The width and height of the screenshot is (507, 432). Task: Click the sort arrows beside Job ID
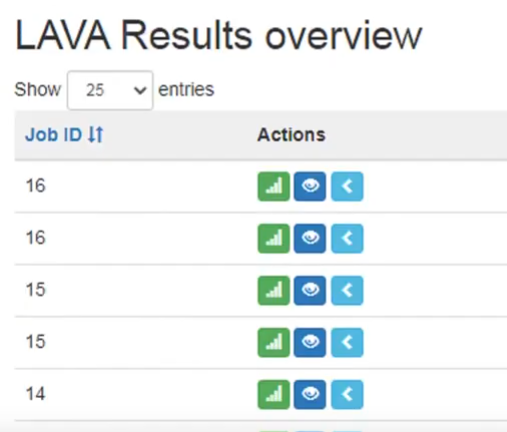(x=96, y=135)
